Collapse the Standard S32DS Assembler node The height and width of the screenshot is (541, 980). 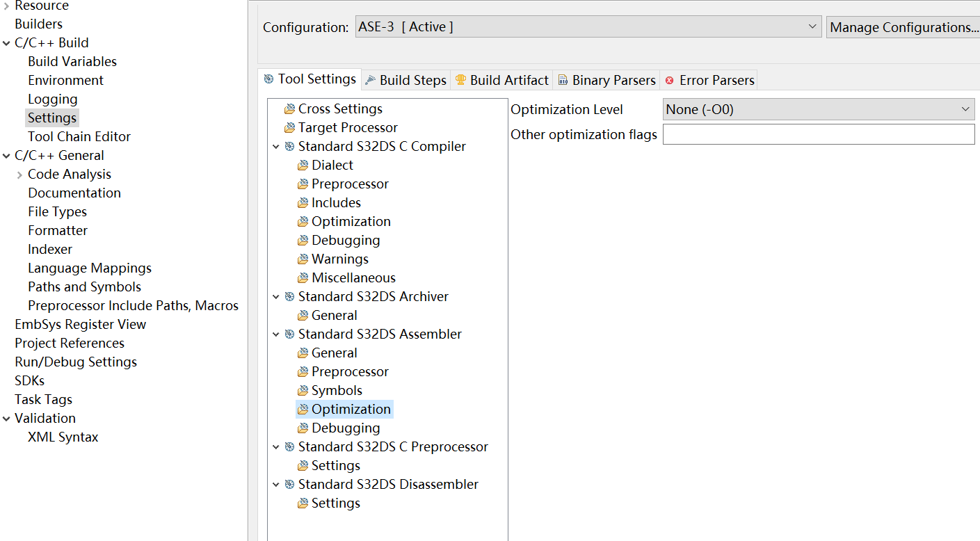pos(276,334)
